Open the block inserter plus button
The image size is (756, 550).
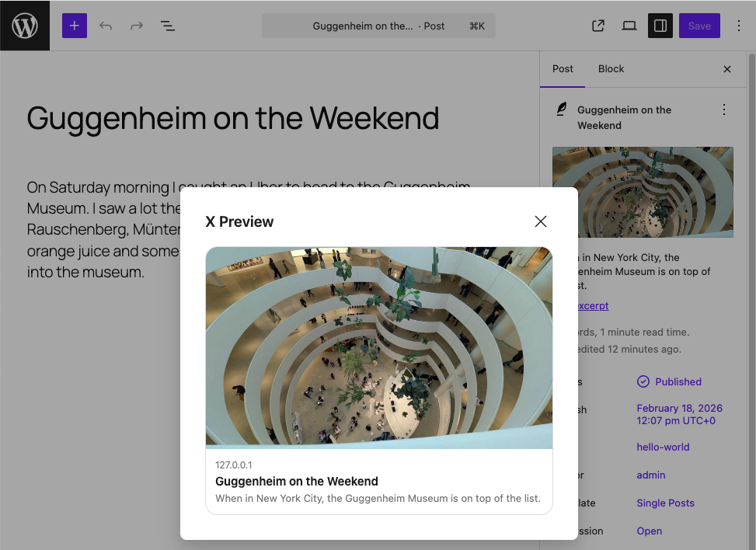point(75,26)
